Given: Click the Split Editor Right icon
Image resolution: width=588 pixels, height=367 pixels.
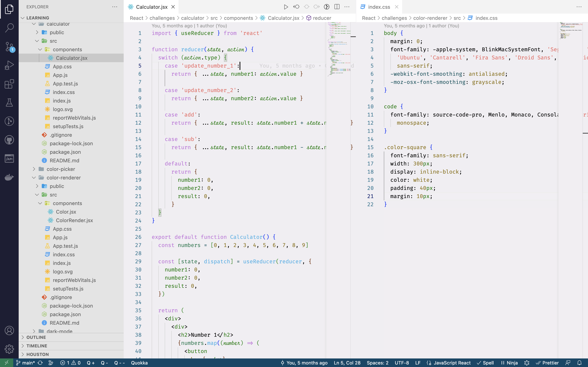Looking at the screenshot, I should tap(337, 7).
